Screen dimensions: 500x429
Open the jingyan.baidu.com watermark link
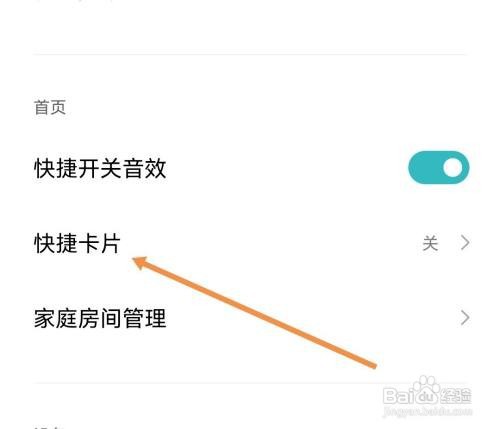(x=428, y=411)
